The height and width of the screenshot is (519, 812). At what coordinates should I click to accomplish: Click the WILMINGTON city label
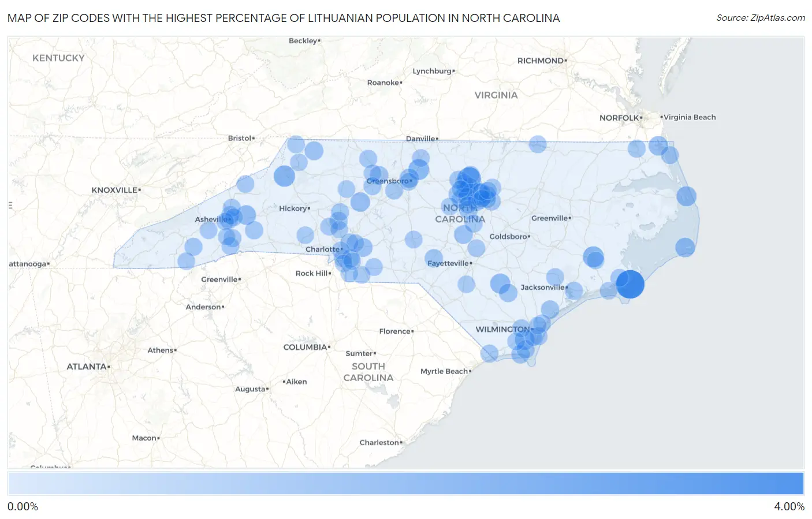[x=502, y=329]
